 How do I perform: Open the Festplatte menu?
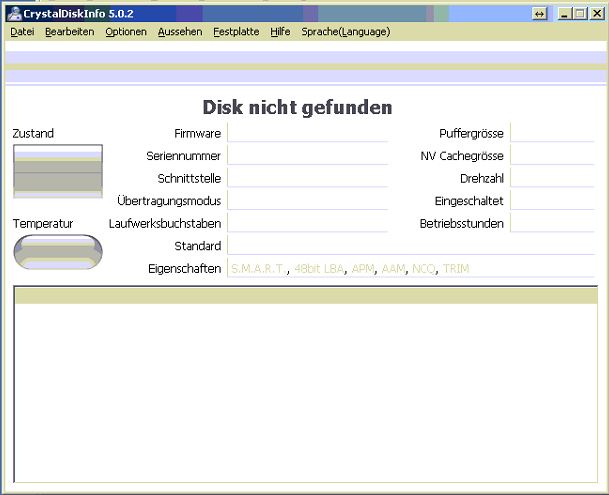click(236, 32)
